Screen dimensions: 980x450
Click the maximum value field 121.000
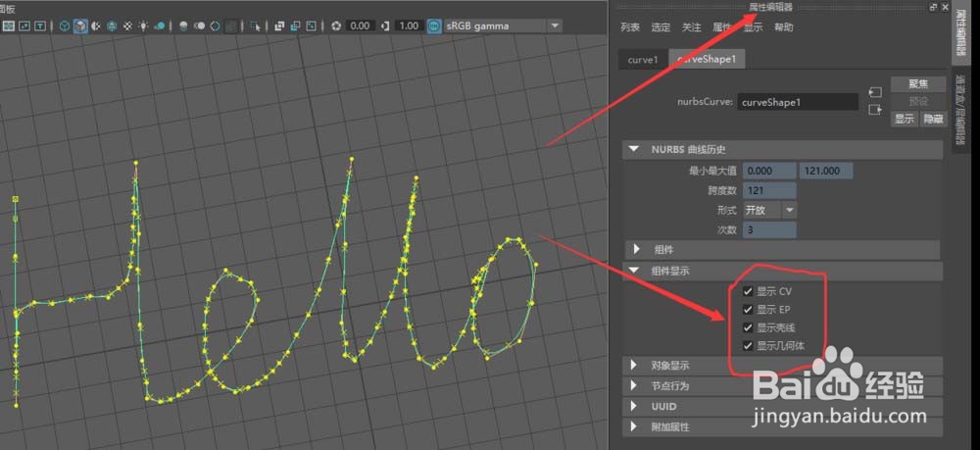coord(826,171)
